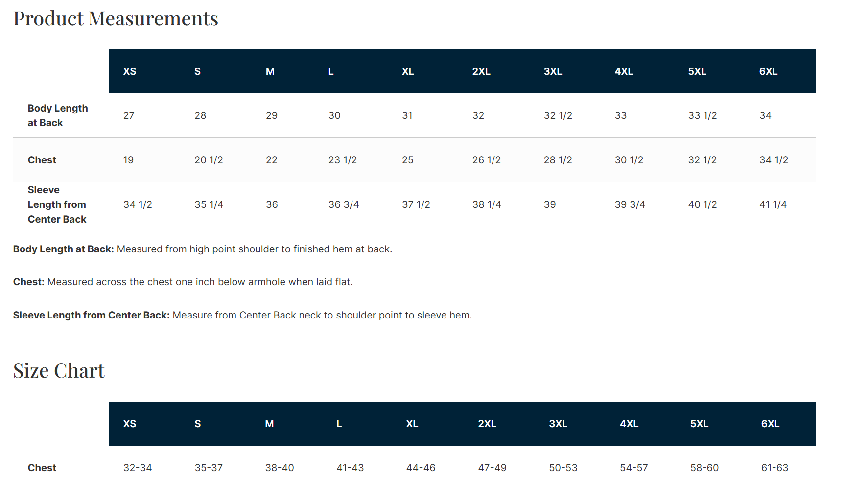
Task: Click the Body Length at Back row label
Action: pyautogui.click(x=58, y=115)
